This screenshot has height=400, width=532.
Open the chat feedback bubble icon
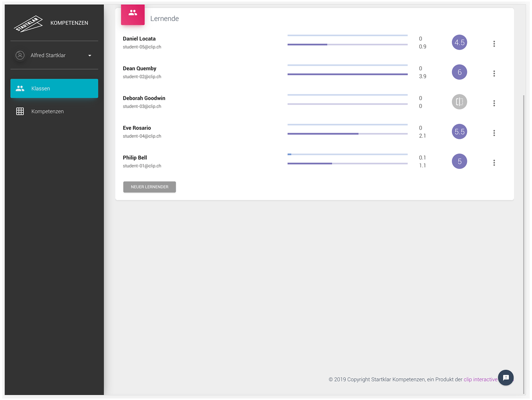pos(506,377)
